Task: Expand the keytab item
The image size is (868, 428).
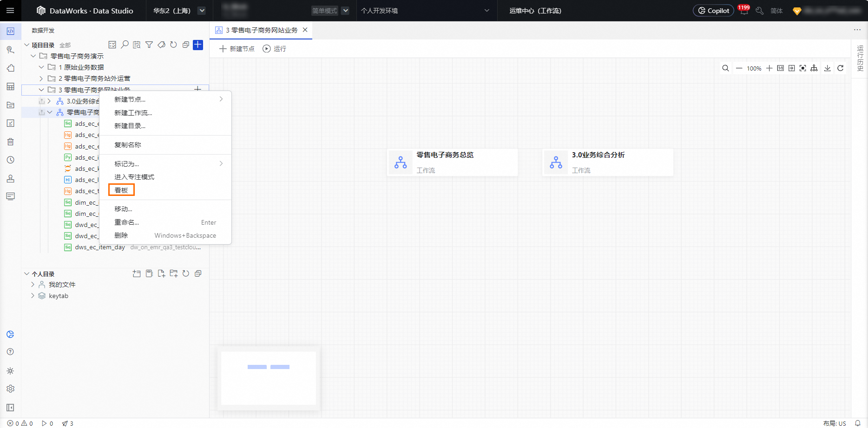Action: pos(33,296)
